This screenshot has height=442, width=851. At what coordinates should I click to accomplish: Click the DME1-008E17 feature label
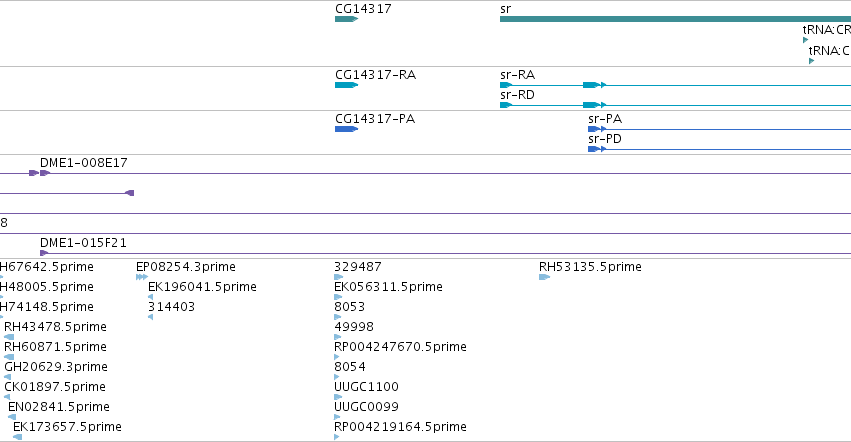84,163
